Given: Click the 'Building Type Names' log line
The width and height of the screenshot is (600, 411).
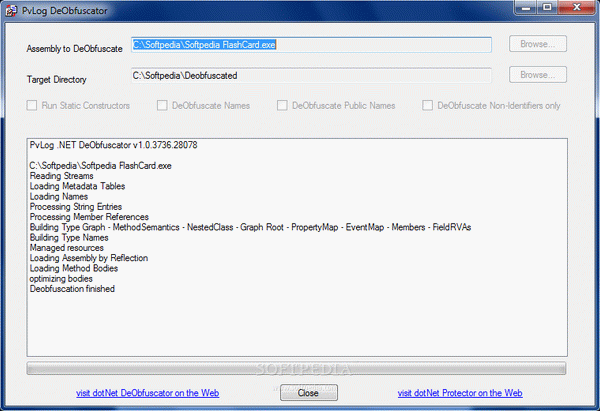Looking at the screenshot, I should tap(69, 238).
